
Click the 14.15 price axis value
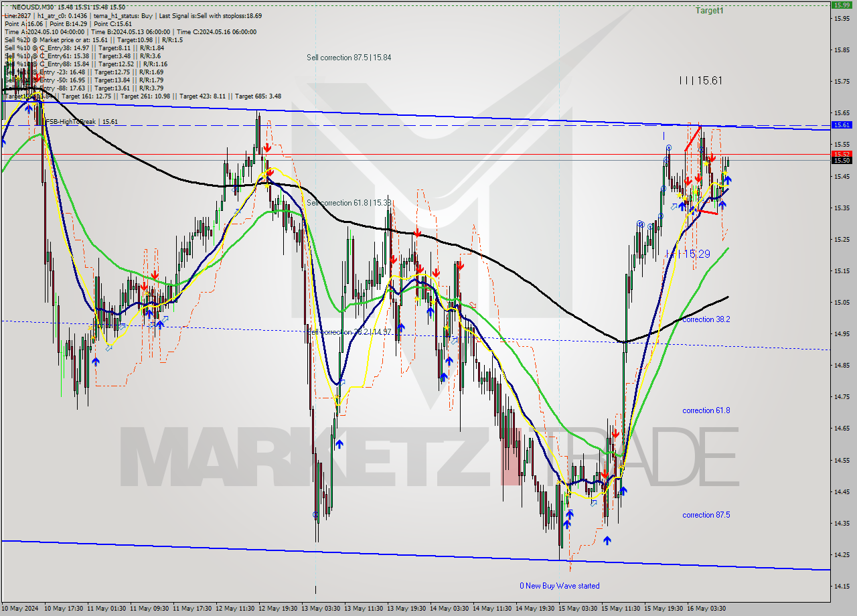842,587
